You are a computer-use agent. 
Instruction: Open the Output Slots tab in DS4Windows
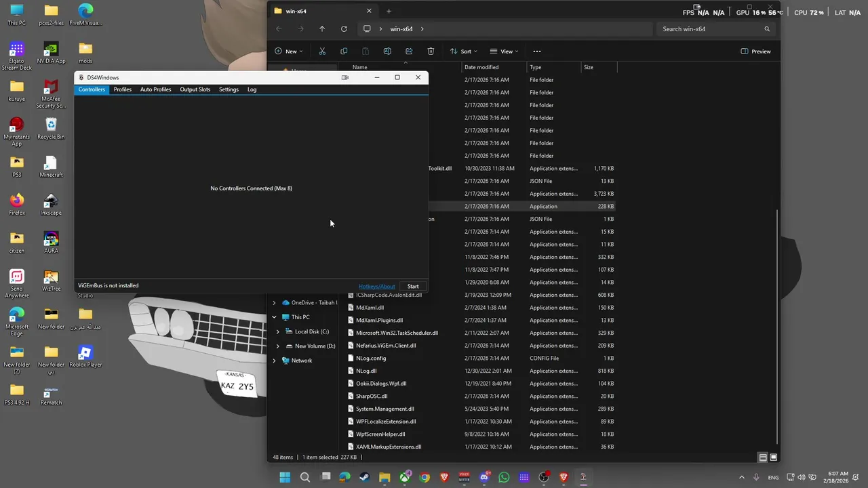point(195,89)
